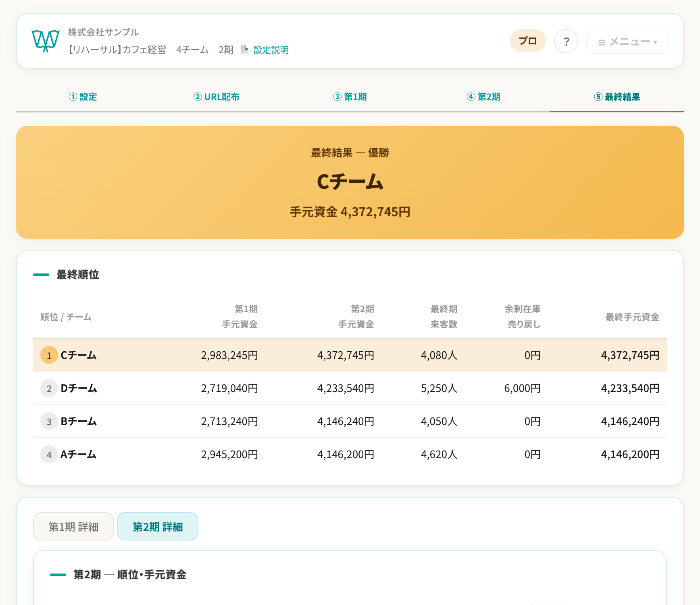Screen dimensions: 700x605
Task: Click the 株式会社サンプル company name
Action: click(103, 32)
